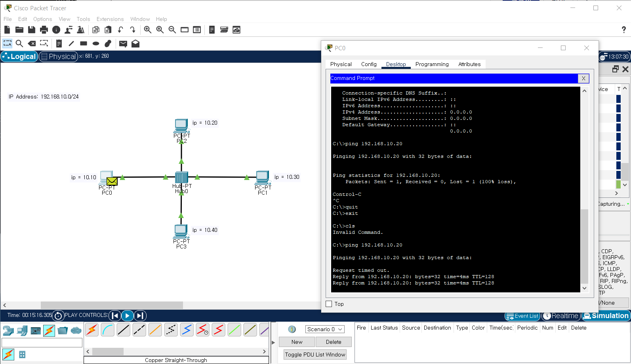The width and height of the screenshot is (631, 364).
Task: Pick the orange Fiber cable
Action: (155, 330)
